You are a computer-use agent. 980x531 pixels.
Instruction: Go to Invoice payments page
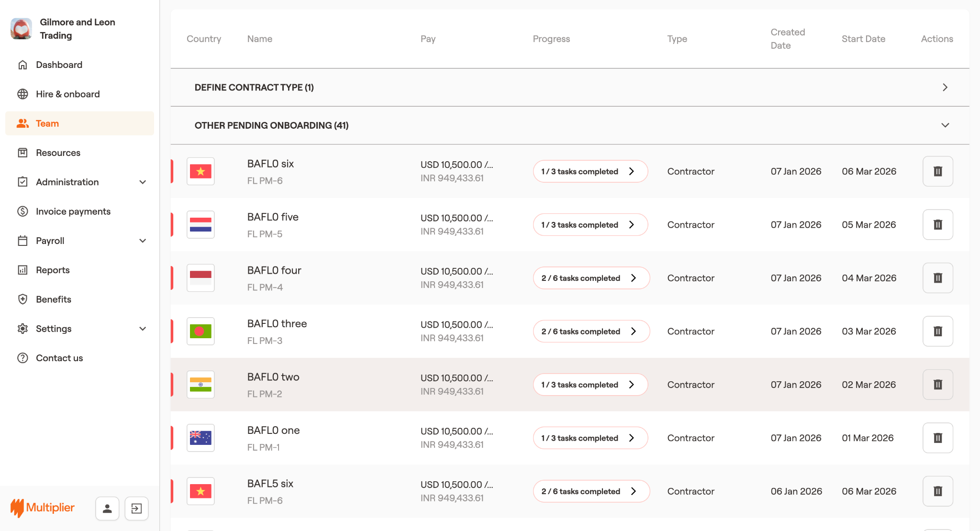coord(73,211)
